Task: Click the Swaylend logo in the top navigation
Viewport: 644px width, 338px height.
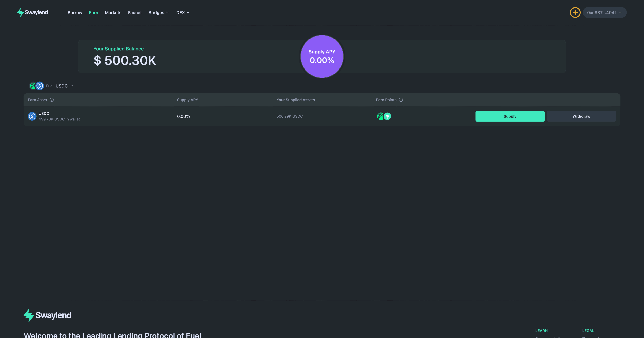Action: tap(32, 12)
